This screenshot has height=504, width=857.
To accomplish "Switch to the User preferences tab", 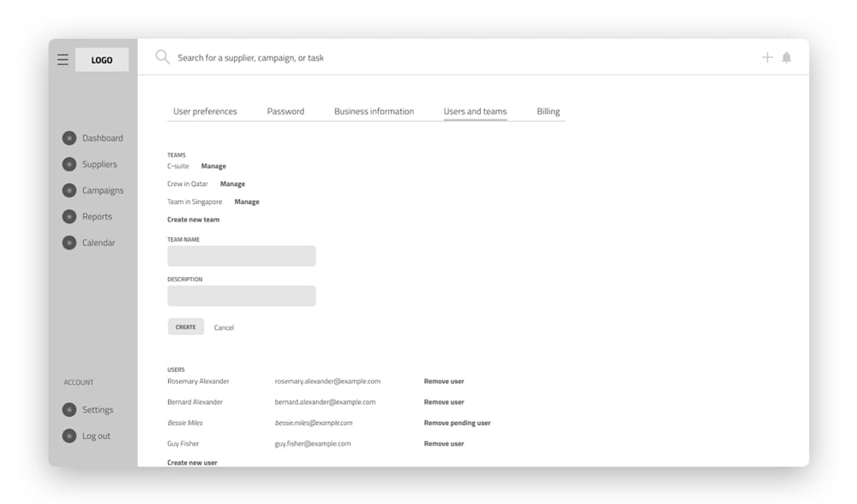I will [x=205, y=111].
